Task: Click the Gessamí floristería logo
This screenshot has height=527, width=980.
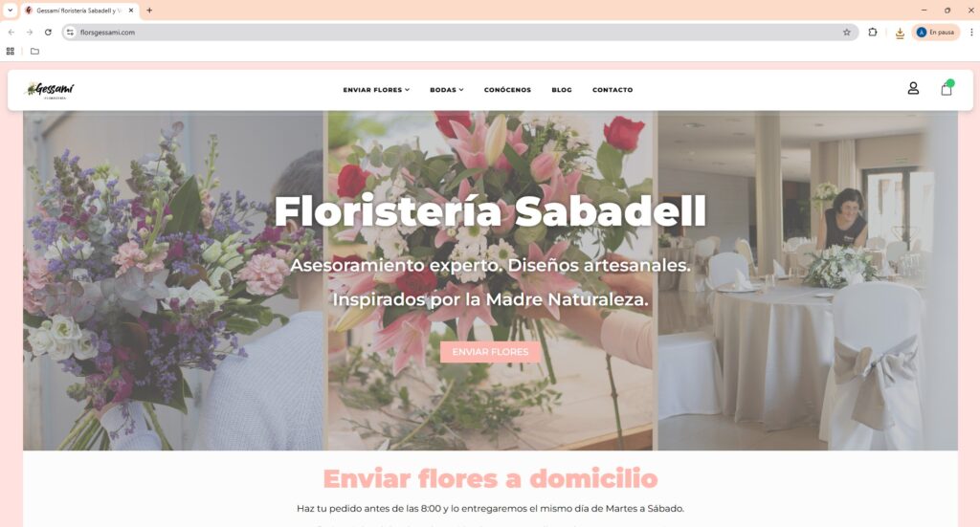Action: 50,91
